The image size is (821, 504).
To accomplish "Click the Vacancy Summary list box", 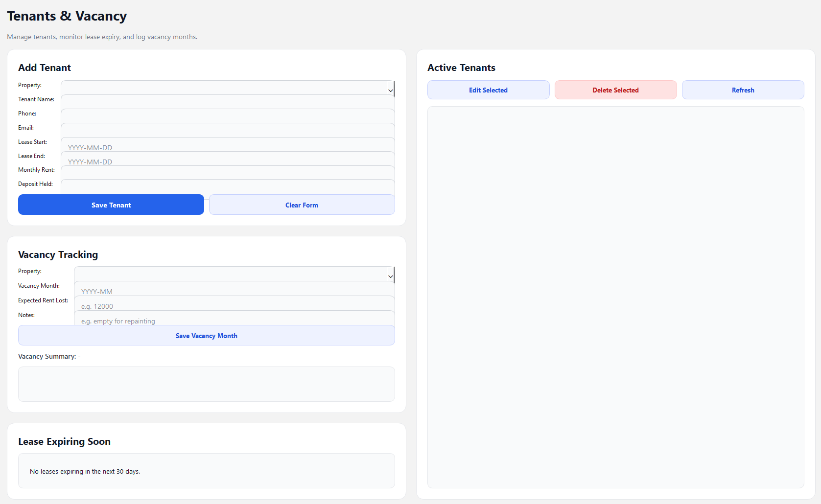I will click(x=207, y=384).
